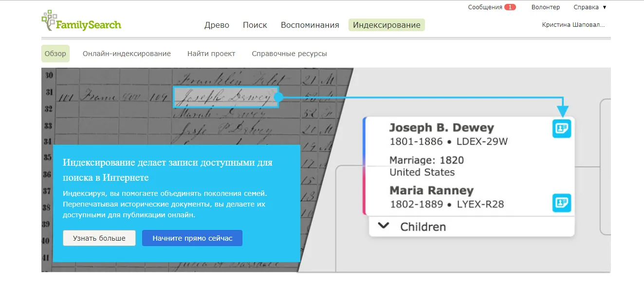
Task: Follow the Волонтер link
Action: [545, 7]
